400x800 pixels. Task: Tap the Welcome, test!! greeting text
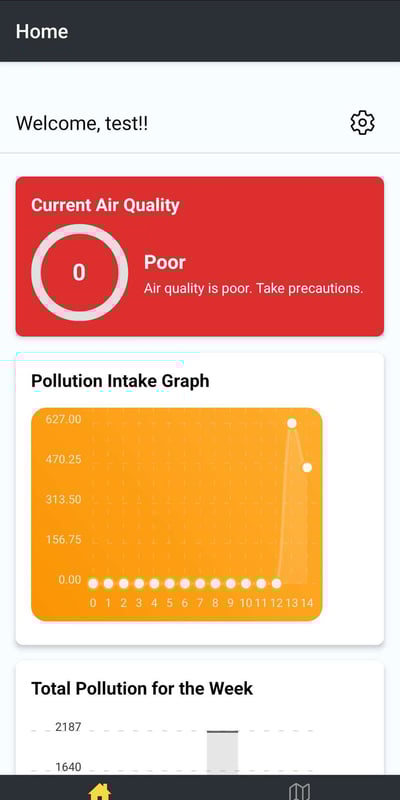[82, 123]
